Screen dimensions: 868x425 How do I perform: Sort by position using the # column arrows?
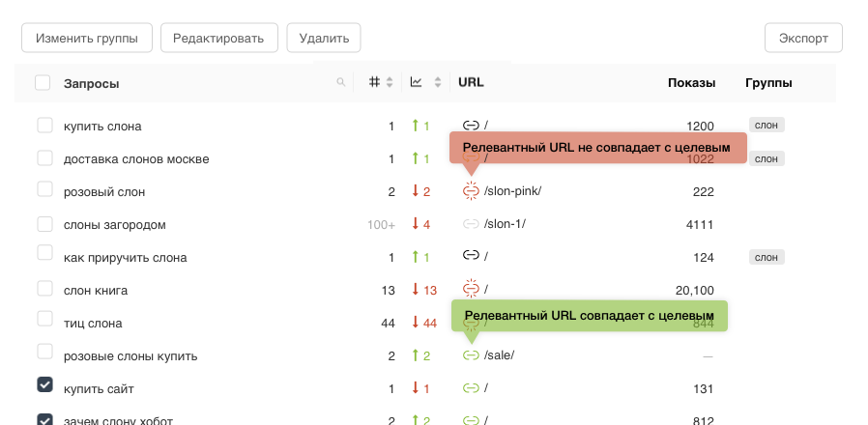pos(390,82)
